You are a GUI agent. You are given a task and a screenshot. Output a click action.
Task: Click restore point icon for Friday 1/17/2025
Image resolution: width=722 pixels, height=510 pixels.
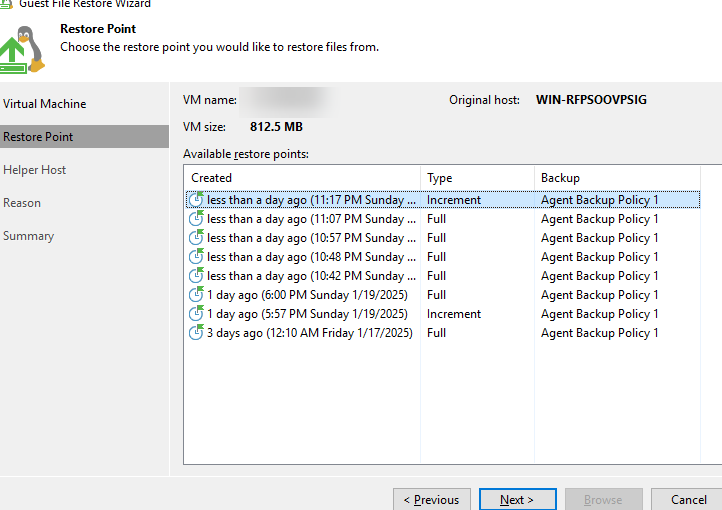[196, 333]
